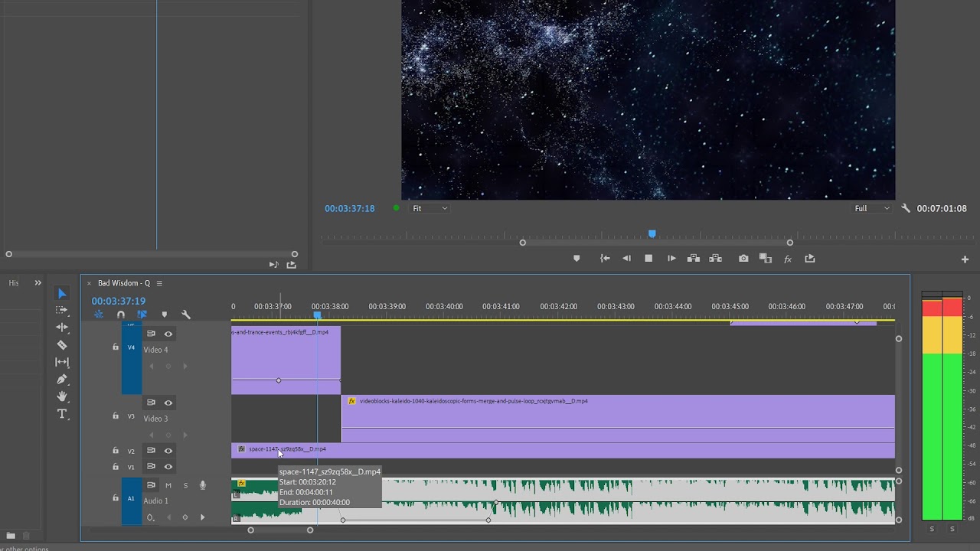980x551 pixels.
Task: Step back one frame
Action: [x=626, y=259]
